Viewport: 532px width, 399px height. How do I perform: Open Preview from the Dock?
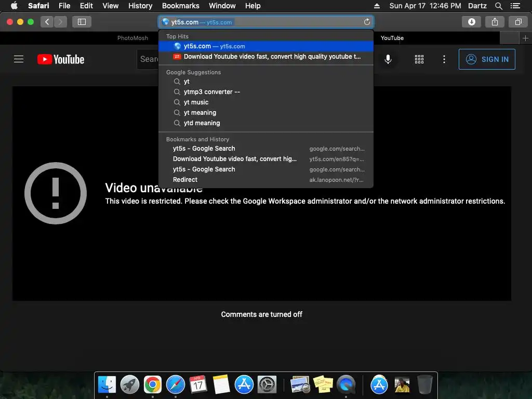point(300,385)
